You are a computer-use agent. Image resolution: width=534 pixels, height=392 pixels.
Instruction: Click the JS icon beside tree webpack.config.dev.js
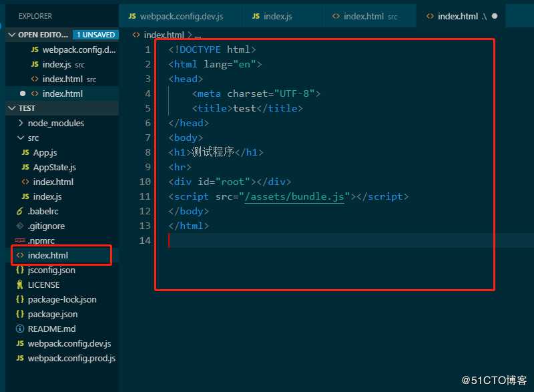[20, 343]
